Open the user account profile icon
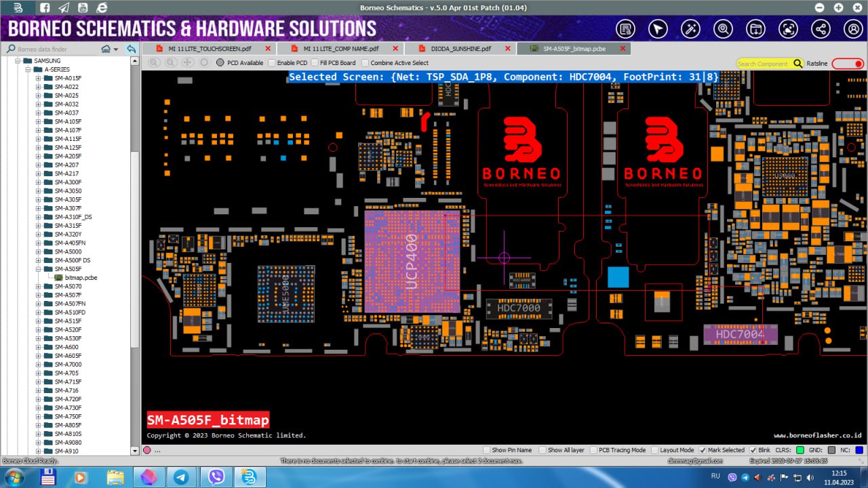The height and width of the screenshot is (488, 868). pos(853,29)
